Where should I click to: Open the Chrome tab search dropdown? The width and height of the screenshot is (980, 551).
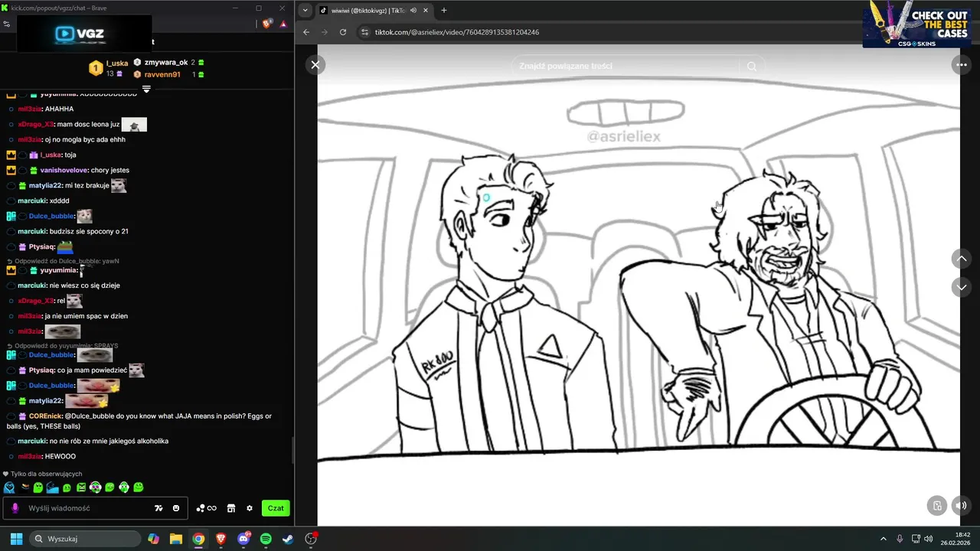[x=305, y=11]
